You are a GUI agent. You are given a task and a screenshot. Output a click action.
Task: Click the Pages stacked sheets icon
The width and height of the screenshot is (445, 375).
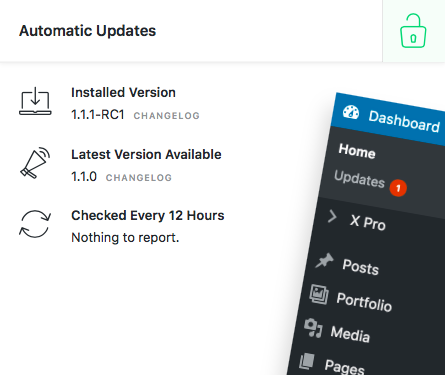[307, 361]
